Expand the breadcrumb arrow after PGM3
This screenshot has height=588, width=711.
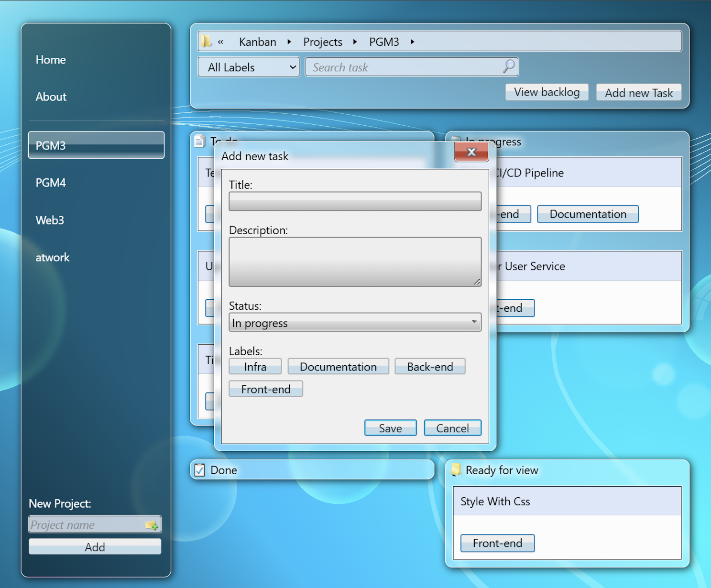point(412,42)
